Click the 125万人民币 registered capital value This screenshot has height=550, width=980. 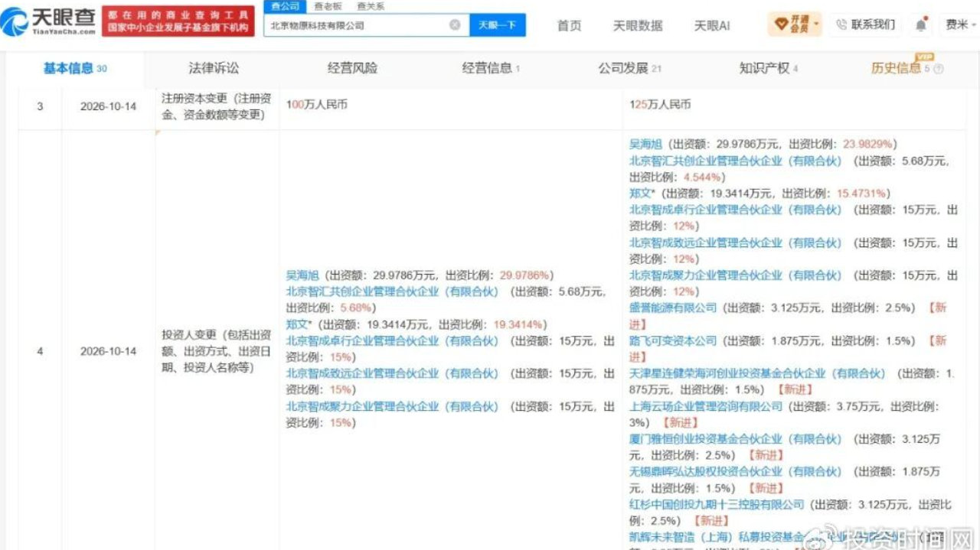[660, 104]
